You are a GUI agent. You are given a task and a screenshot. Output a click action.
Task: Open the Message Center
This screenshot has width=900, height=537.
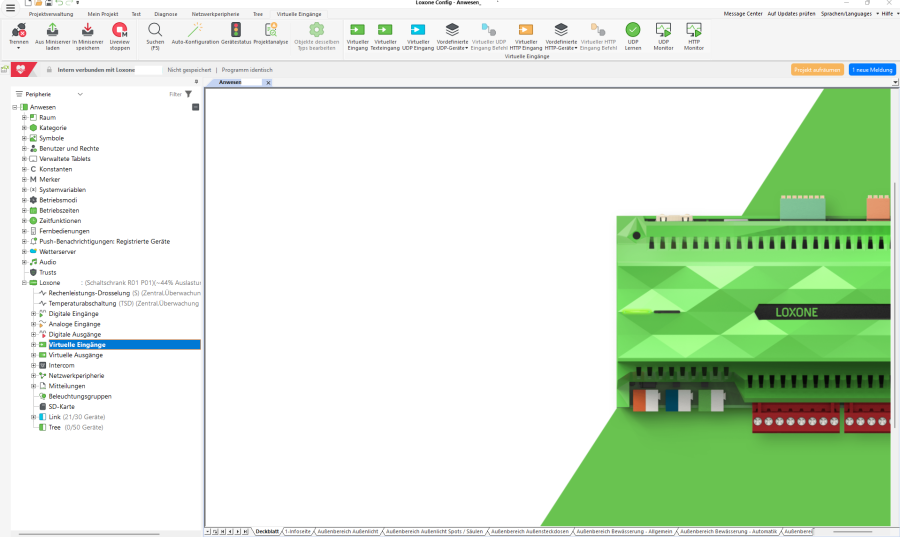tap(743, 14)
